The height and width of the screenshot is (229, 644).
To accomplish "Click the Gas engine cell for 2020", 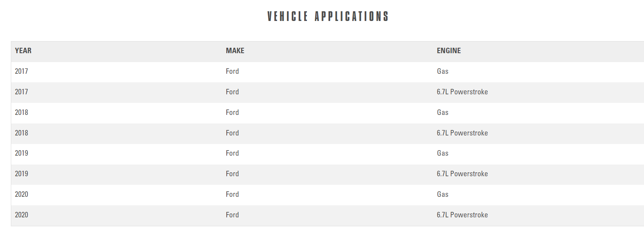I will tap(443, 194).
